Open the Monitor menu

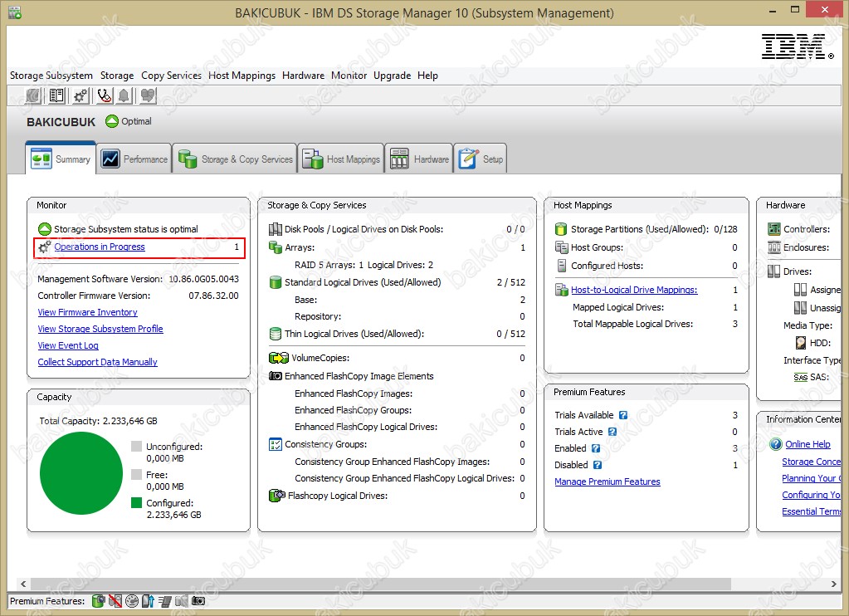point(349,76)
